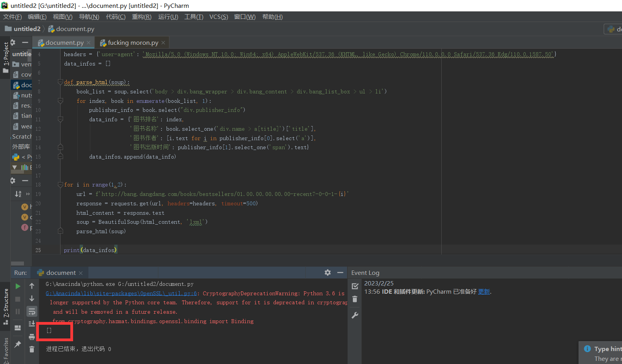Open the 视图(V) menu

click(63, 17)
